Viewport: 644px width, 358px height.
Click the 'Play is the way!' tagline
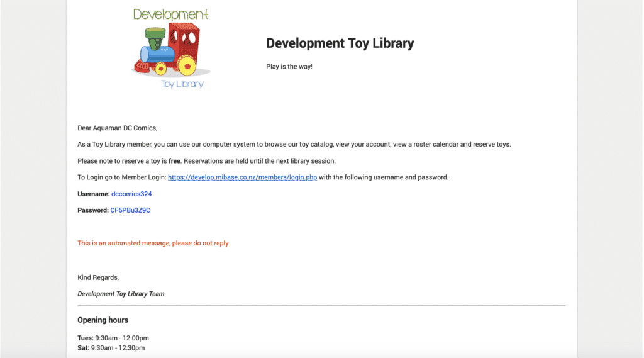point(289,67)
